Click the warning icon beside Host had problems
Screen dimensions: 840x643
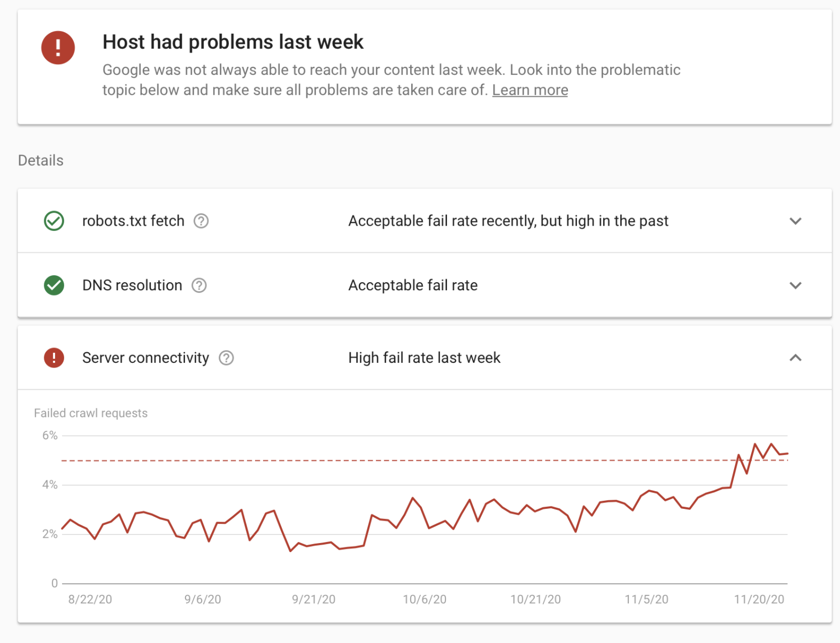click(x=58, y=48)
